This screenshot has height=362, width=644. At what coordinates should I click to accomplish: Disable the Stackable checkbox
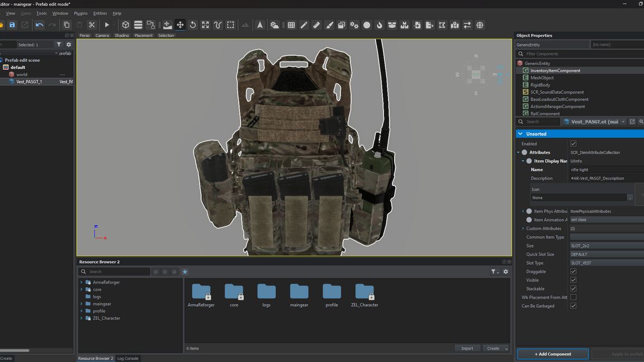point(573,289)
